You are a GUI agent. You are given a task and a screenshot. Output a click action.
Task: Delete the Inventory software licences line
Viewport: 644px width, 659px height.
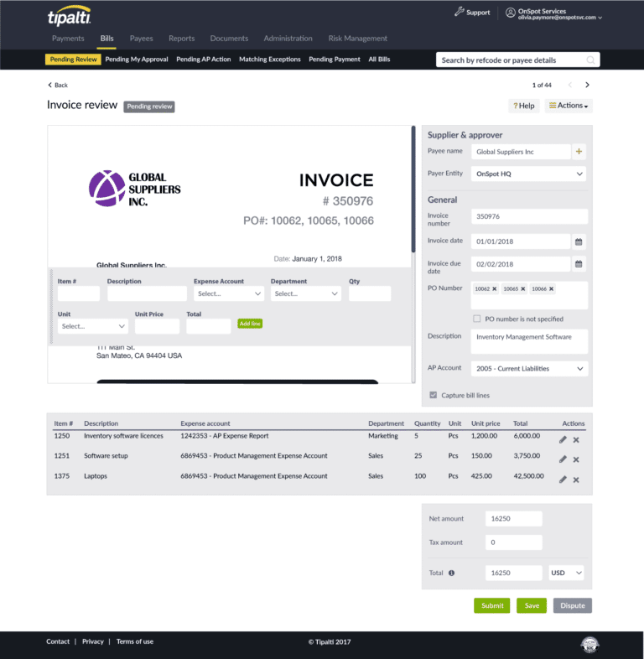click(576, 439)
